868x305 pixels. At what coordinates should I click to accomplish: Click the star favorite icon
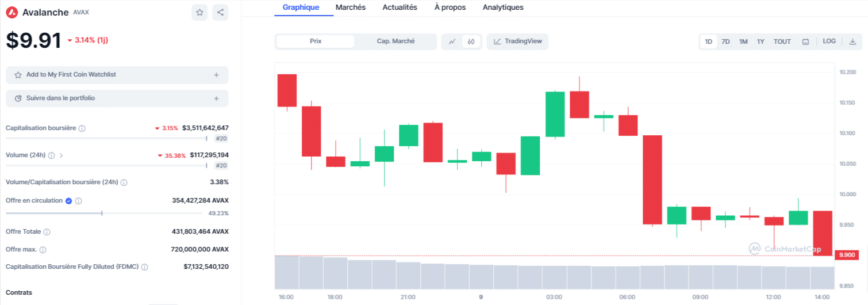[199, 12]
